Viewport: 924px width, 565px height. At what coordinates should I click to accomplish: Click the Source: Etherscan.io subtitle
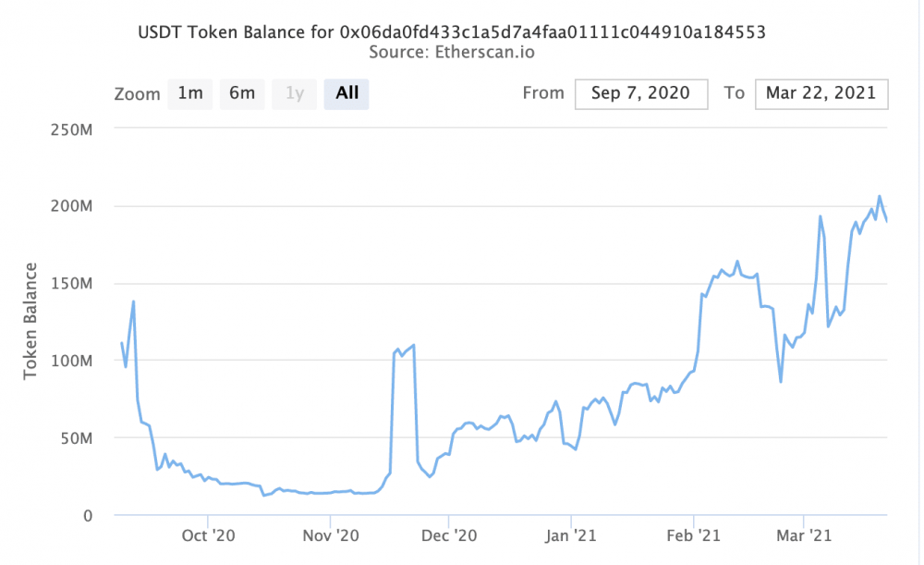coord(452,53)
